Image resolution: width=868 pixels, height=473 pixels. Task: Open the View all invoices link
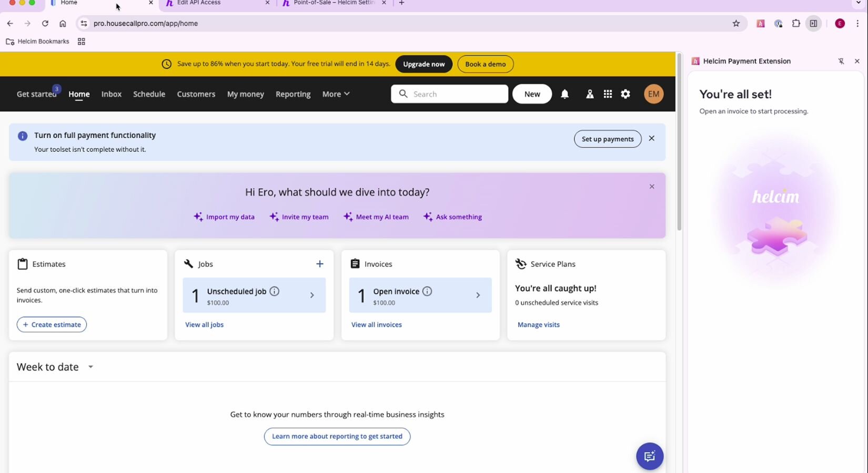pyautogui.click(x=376, y=325)
